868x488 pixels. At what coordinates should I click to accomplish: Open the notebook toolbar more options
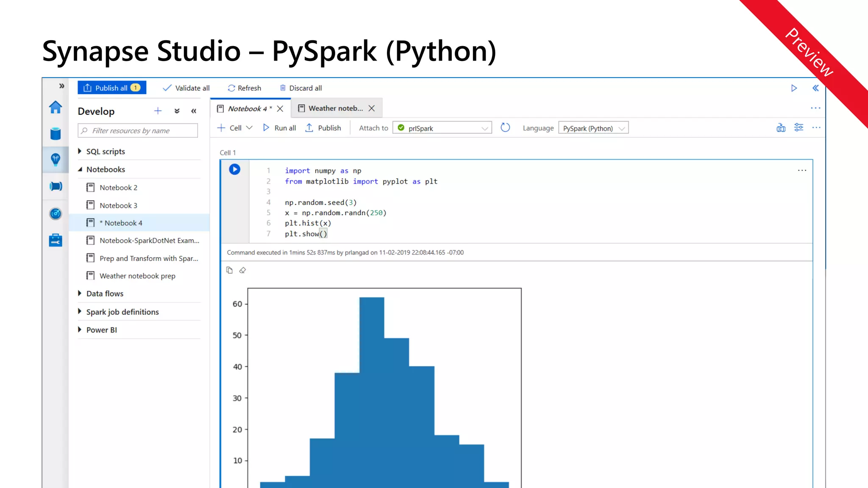click(x=816, y=128)
